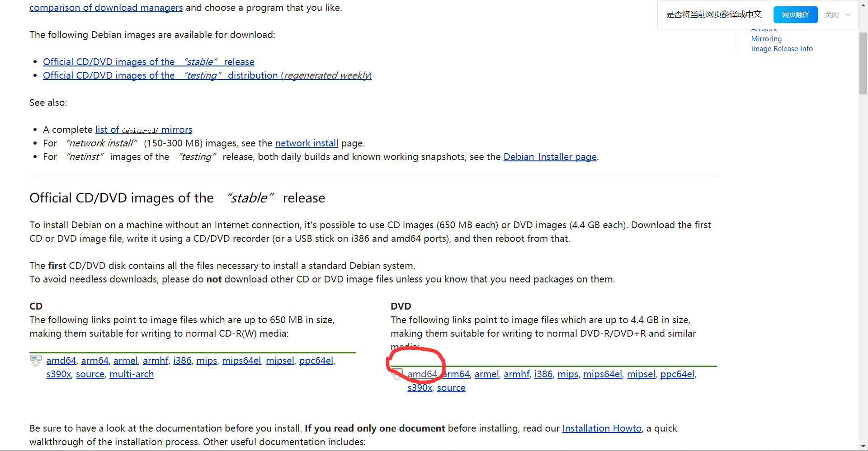The height and width of the screenshot is (451, 868).
Task: Click i386 link under DVD section
Action: (x=543, y=374)
